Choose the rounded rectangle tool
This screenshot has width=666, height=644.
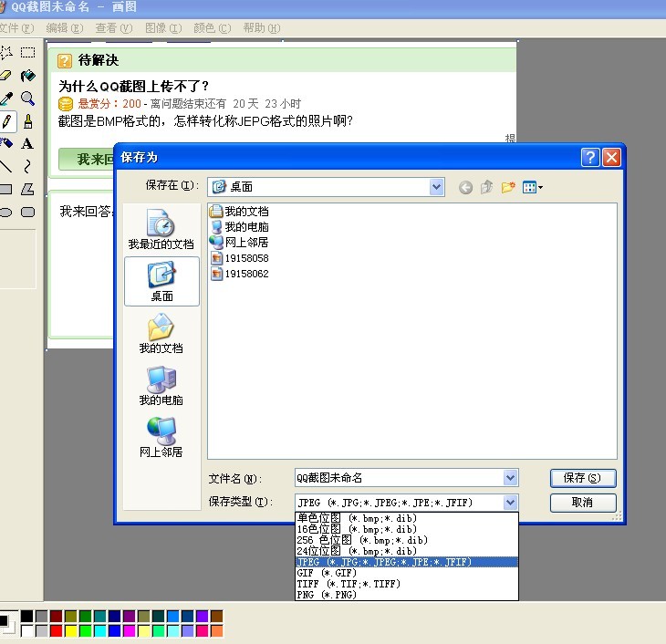(x=28, y=212)
